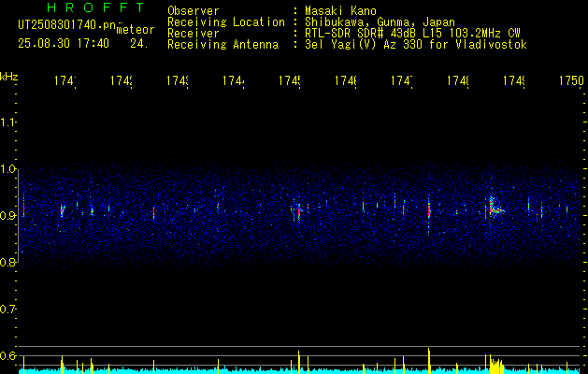Click the 1745 time axis label
The image size is (588, 374).
click(290, 80)
